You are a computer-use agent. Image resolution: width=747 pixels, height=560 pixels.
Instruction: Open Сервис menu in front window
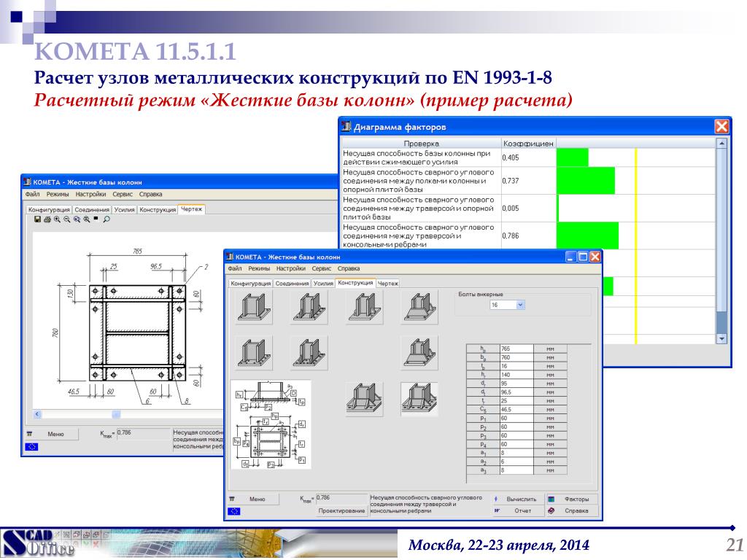pyautogui.click(x=322, y=268)
